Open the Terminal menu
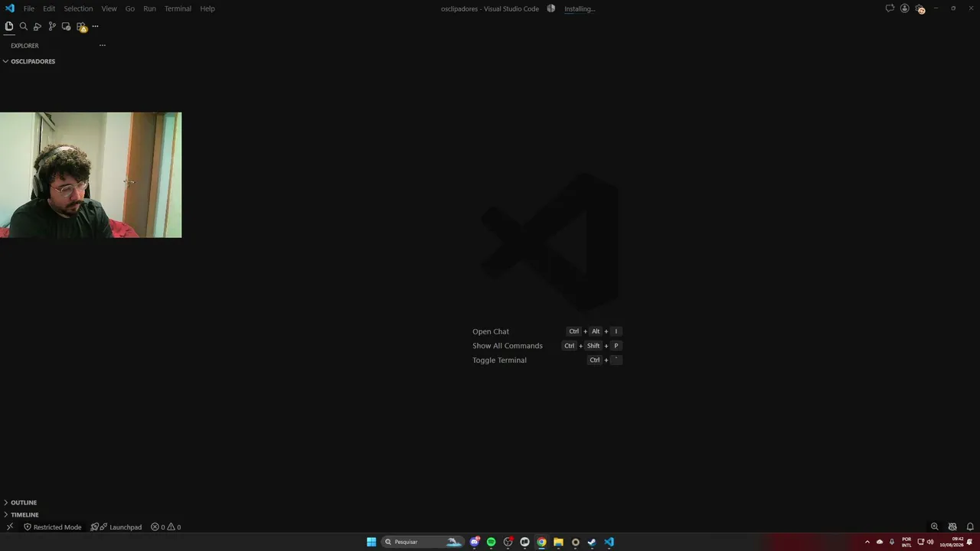 click(x=178, y=8)
